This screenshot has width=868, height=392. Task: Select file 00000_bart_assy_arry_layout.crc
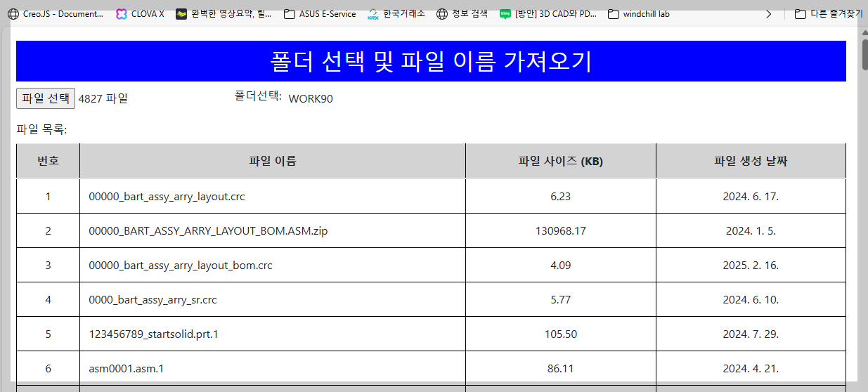click(167, 197)
